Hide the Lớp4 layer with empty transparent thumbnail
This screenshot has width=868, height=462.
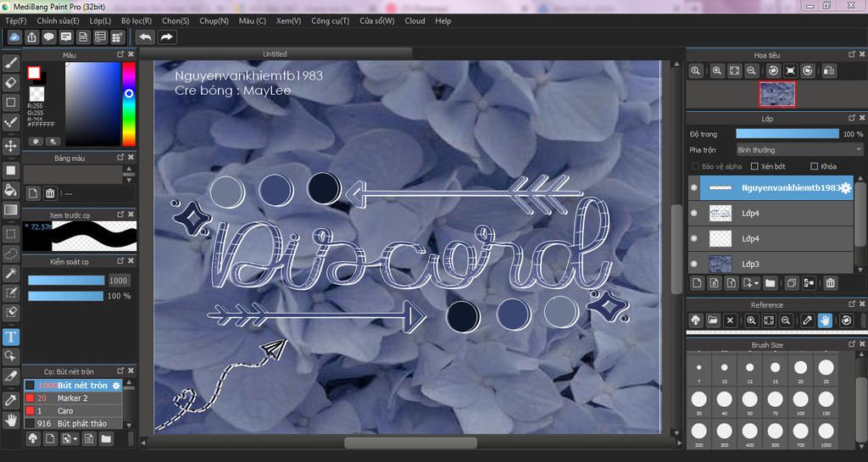(694, 238)
